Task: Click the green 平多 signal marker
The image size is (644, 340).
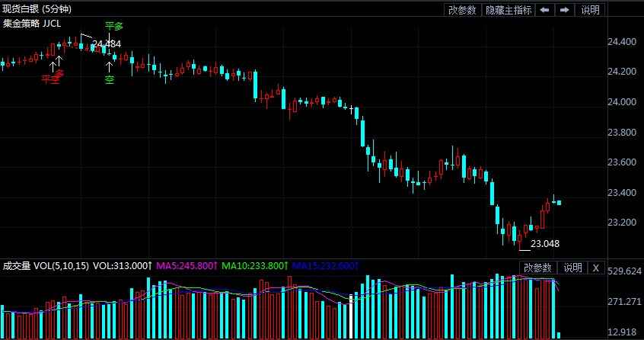Action: pyautogui.click(x=113, y=26)
